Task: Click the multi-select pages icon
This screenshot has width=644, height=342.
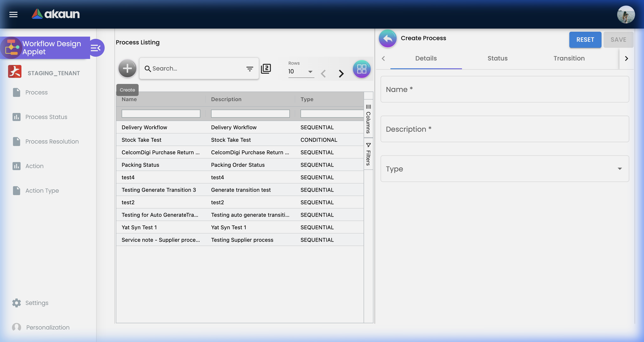Action: click(x=266, y=69)
